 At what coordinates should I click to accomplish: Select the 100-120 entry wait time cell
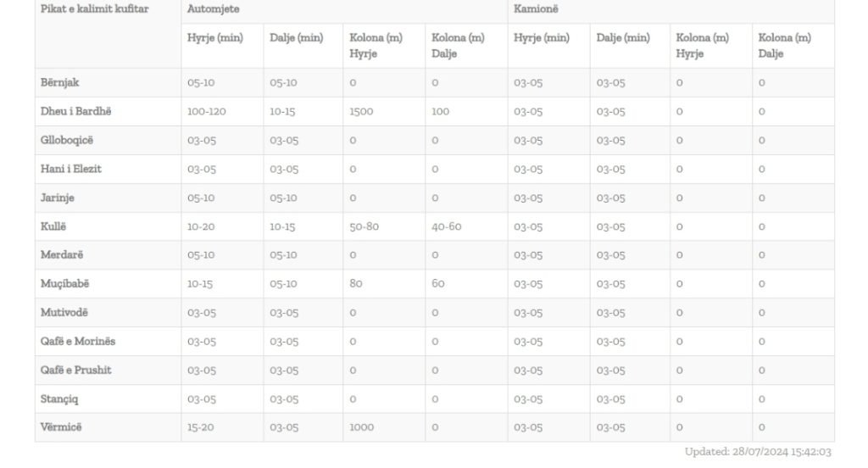[x=207, y=111]
